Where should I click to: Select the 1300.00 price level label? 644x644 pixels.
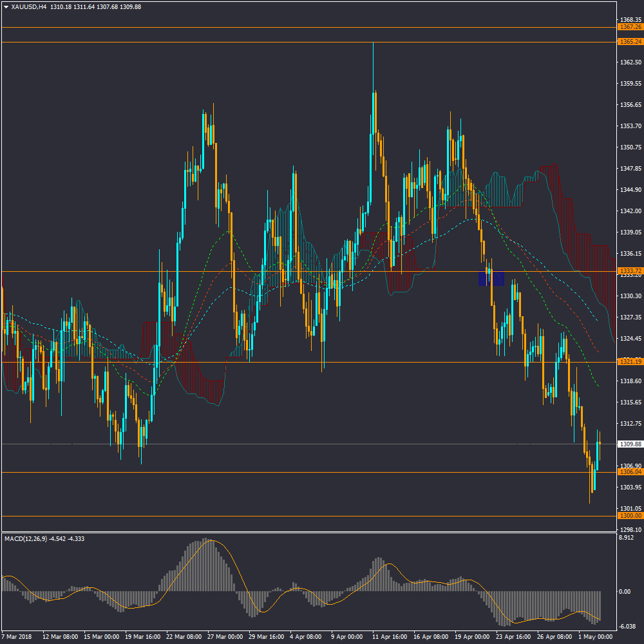coord(629,516)
